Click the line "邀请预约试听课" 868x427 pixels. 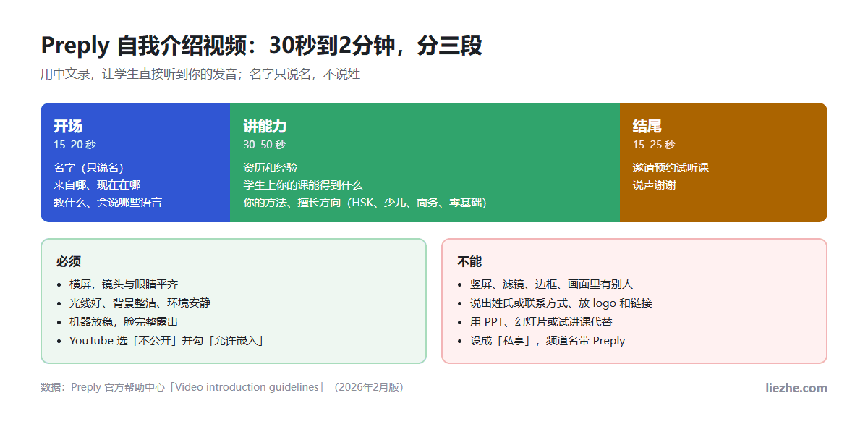click(671, 167)
